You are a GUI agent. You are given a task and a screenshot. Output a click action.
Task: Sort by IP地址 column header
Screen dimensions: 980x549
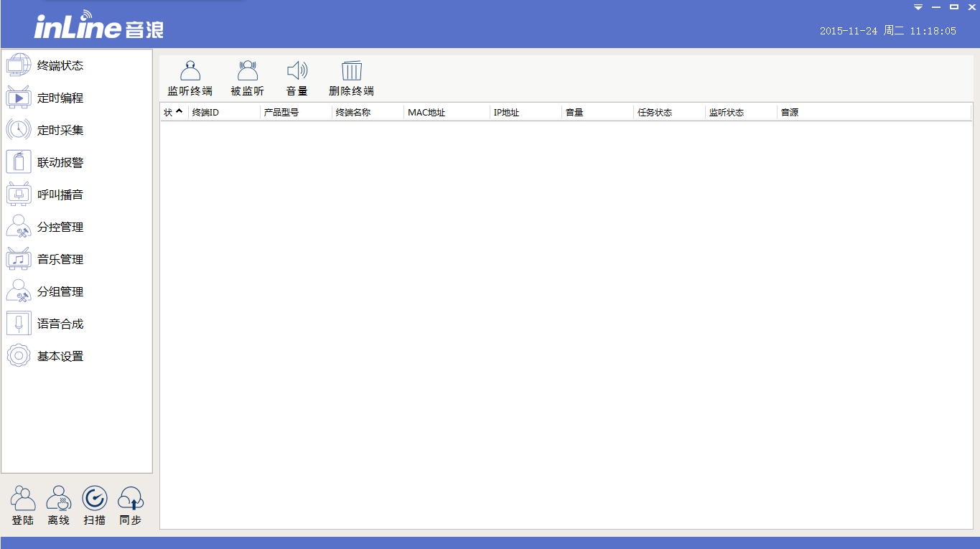pyautogui.click(x=526, y=113)
